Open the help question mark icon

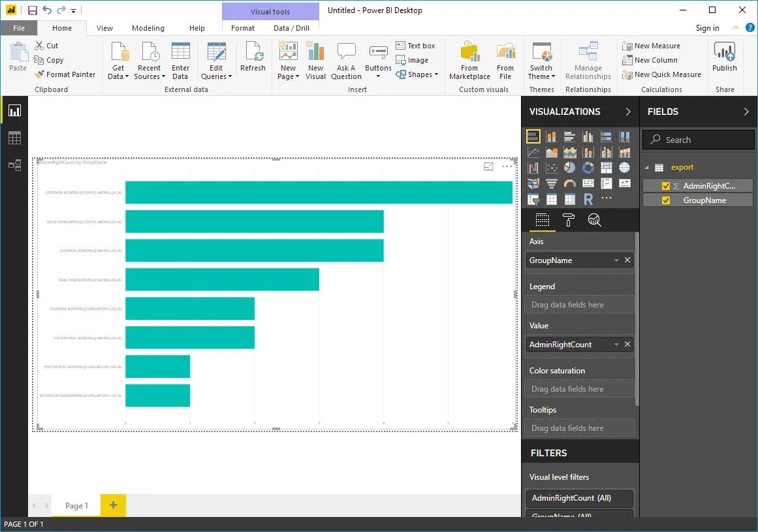[750, 27]
